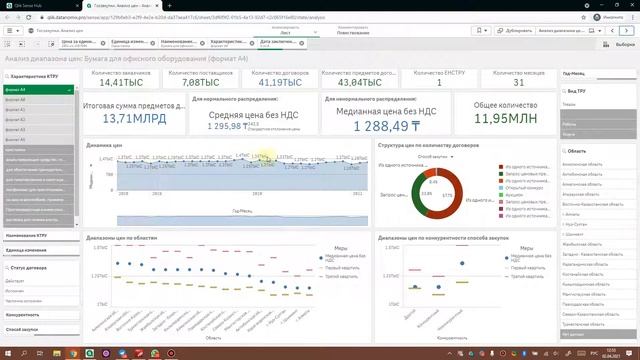This screenshot has width=640, height=360.
Task: Step forward in selections
Action: click(x=37, y=44)
